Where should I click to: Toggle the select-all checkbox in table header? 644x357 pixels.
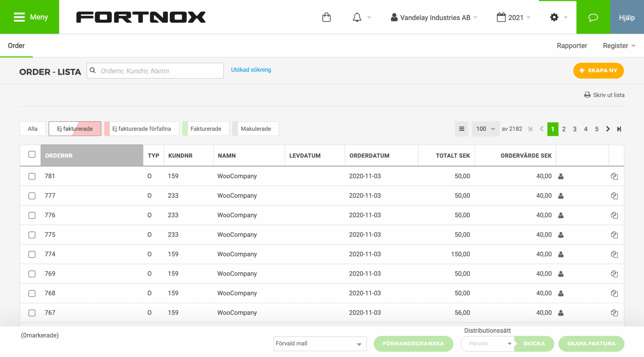pyautogui.click(x=32, y=154)
